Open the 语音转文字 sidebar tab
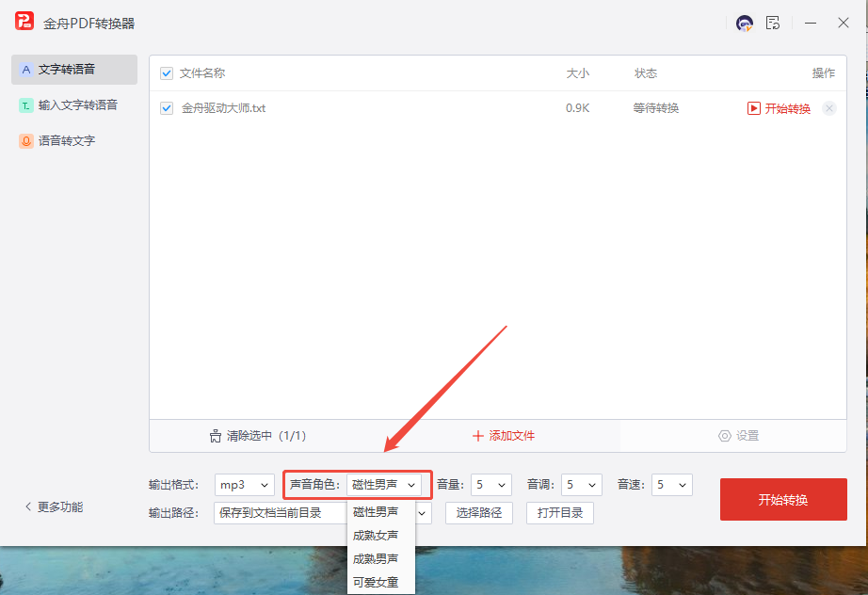Image resolution: width=868 pixels, height=595 pixels. coord(74,140)
